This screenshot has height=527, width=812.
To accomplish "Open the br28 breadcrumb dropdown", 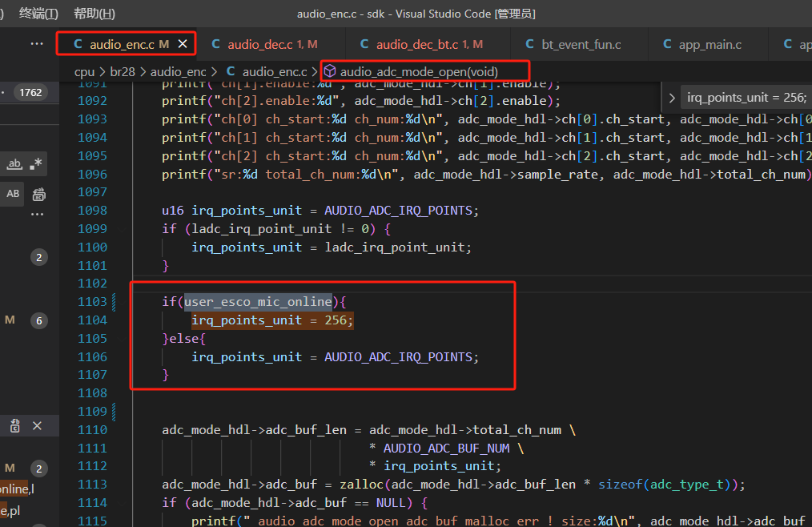I will (123, 71).
